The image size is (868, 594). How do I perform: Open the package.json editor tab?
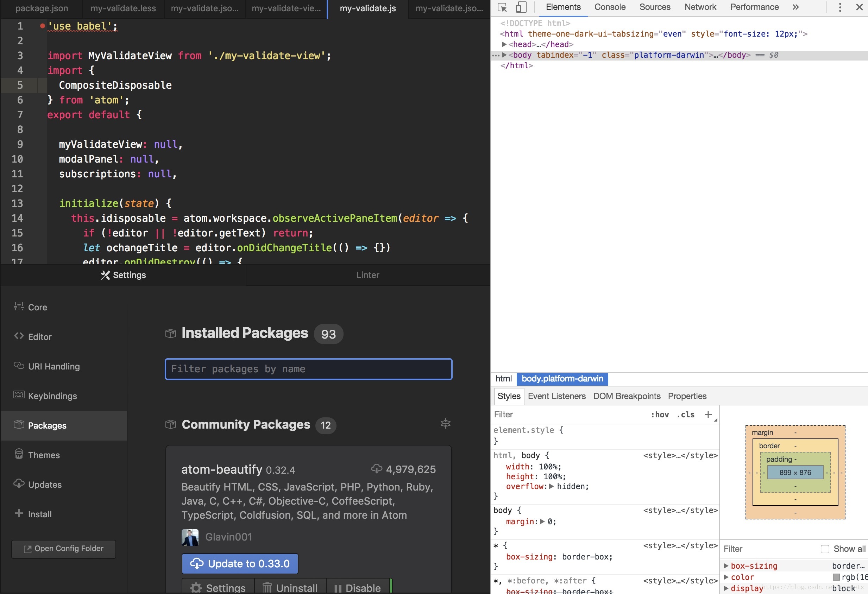pos(42,8)
